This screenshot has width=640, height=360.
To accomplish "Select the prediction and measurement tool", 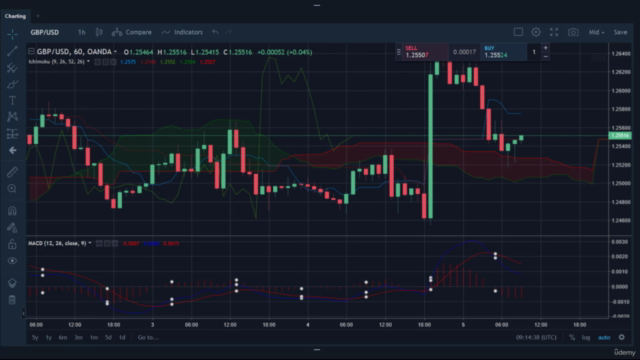I will [12, 133].
